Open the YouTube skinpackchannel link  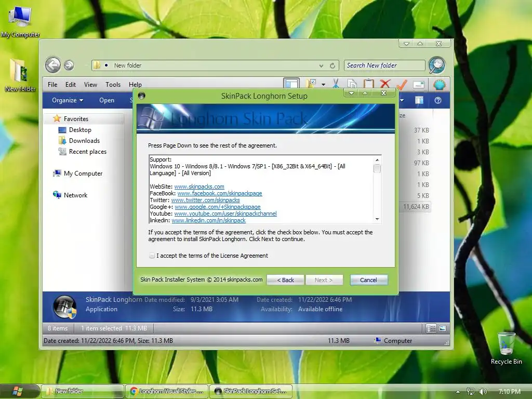(225, 214)
